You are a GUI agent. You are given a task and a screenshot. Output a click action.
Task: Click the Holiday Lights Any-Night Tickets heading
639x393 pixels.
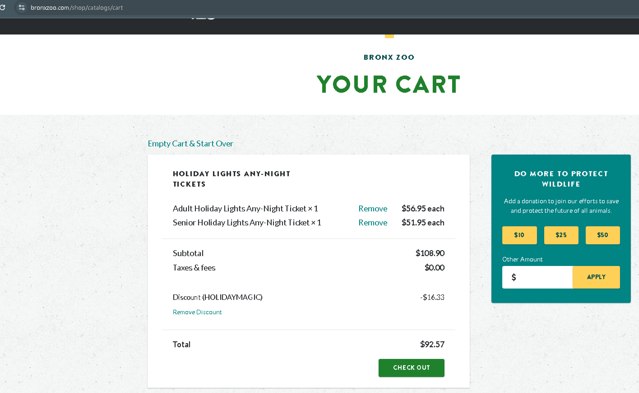coord(231,179)
